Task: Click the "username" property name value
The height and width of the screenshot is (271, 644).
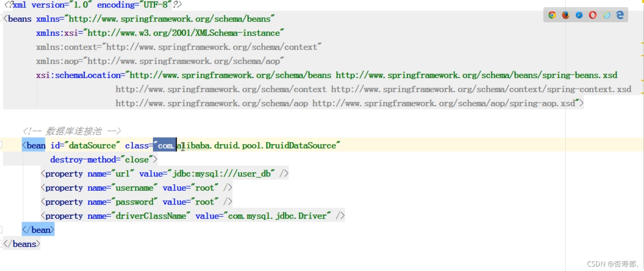Action: coord(134,188)
